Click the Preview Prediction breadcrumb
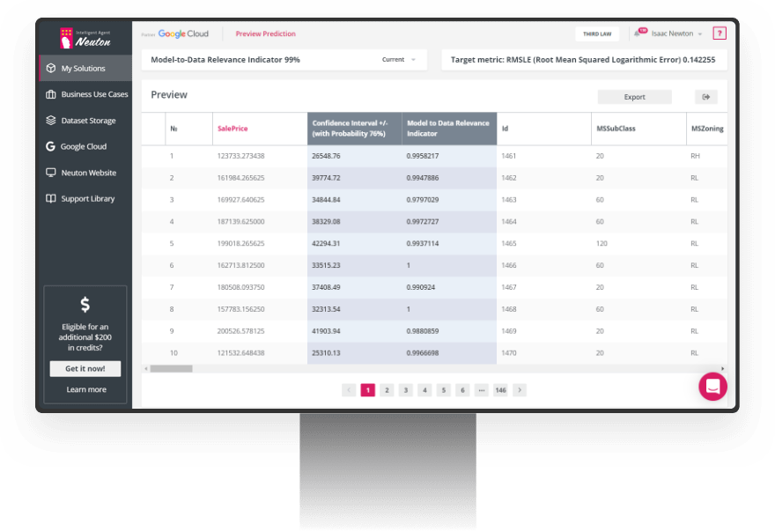The image size is (775, 532). [265, 33]
